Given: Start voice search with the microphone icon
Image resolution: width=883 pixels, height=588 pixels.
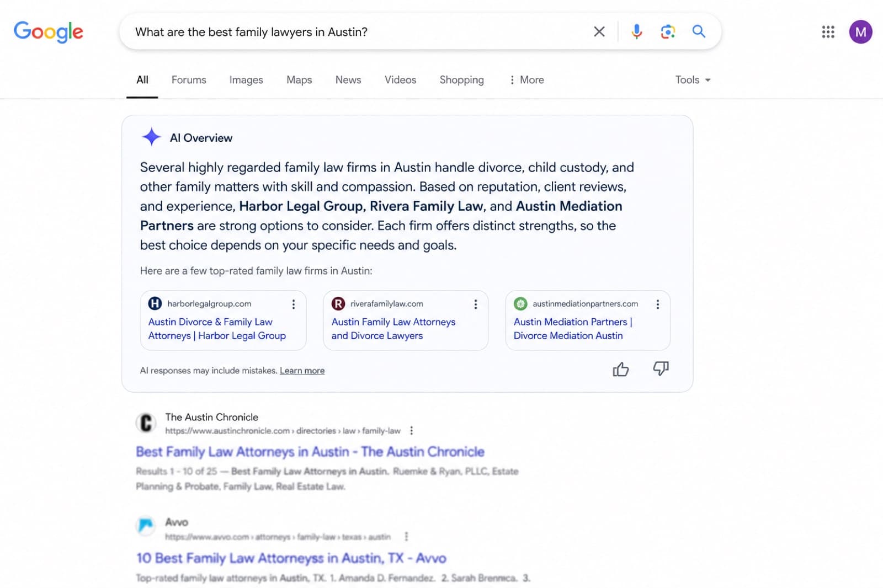Looking at the screenshot, I should (x=636, y=31).
